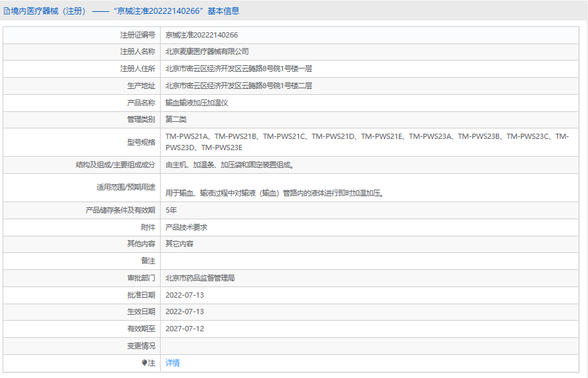This screenshot has height=378, width=588.
Task: Click the 结构及组成/主要组成成分 row label
Action: tap(115, 165)
